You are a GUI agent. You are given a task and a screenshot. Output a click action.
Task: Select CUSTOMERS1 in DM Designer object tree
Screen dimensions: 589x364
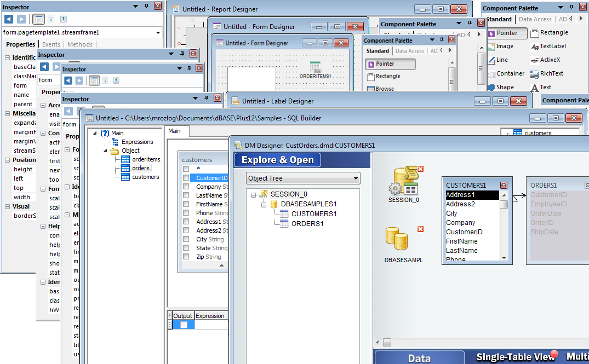313,214
